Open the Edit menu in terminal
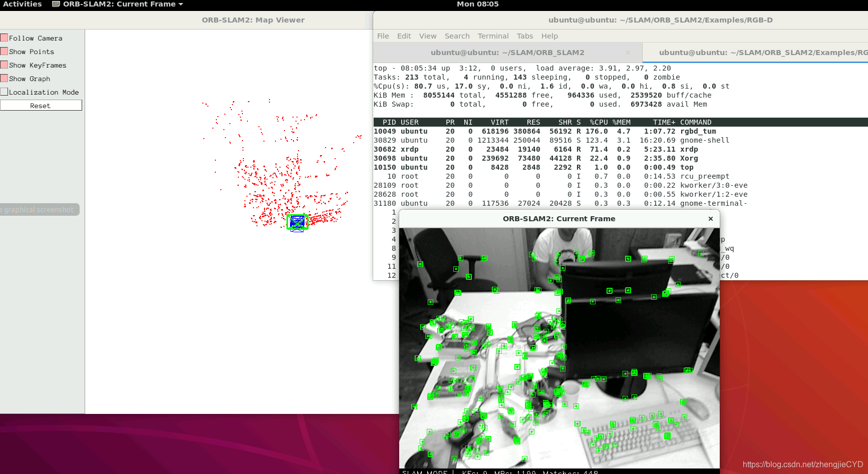Image resolution: width=868 pixels, height=474 pixels. click(404, 36)
